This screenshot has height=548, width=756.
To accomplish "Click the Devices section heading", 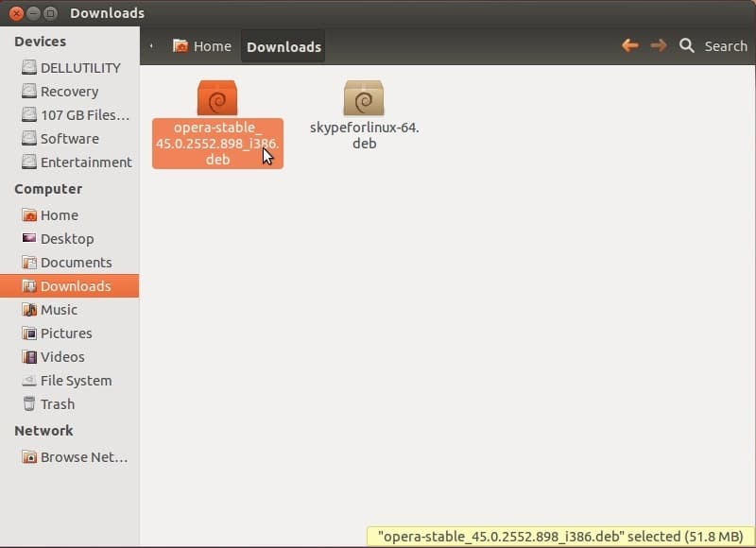I will pos(40,42).
